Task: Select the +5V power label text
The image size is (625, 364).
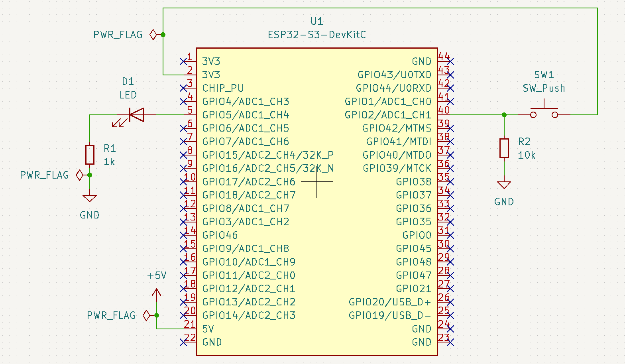Action: [157, 275]
